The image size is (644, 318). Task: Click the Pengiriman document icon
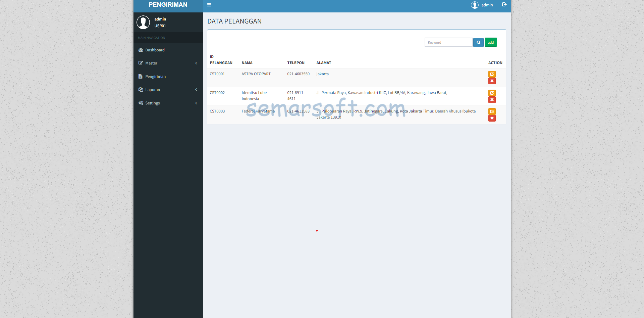tap(141, 76)
